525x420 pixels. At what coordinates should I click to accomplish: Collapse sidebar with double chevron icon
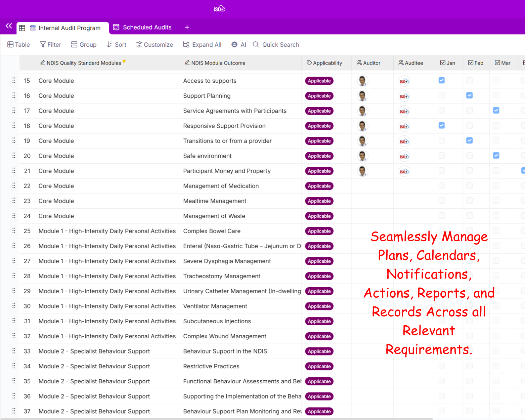[9, 26]
